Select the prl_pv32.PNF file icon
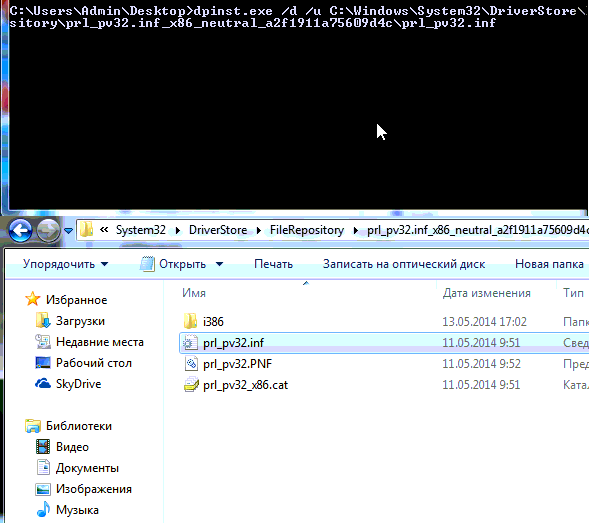589x523 pixels. (x=191, y=364)
